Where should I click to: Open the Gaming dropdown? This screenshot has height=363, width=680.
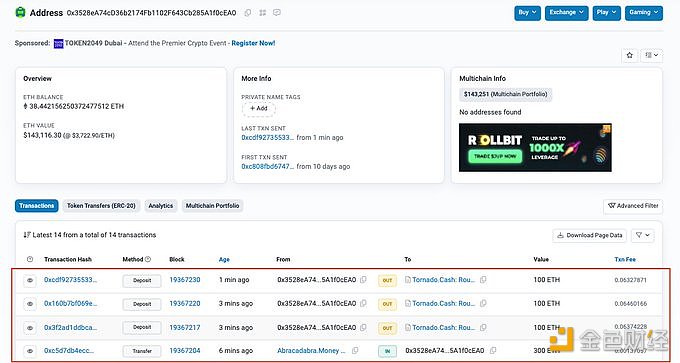pyautogui.click(x=644, y=13)
